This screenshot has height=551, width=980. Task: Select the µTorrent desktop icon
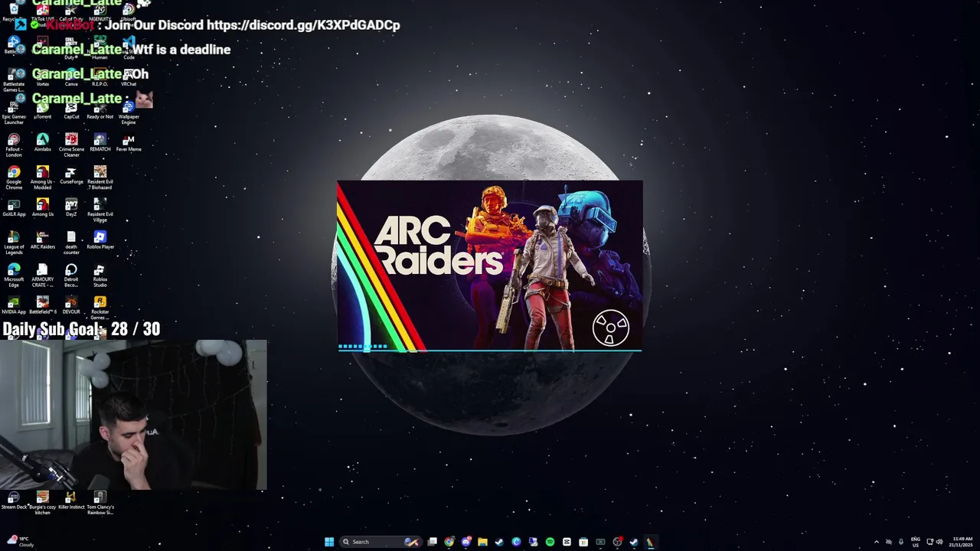42,110
